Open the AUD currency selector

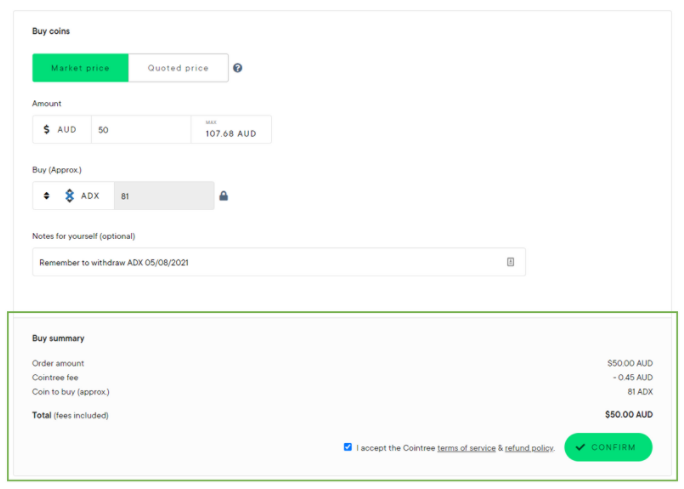(x=62, y=130)
